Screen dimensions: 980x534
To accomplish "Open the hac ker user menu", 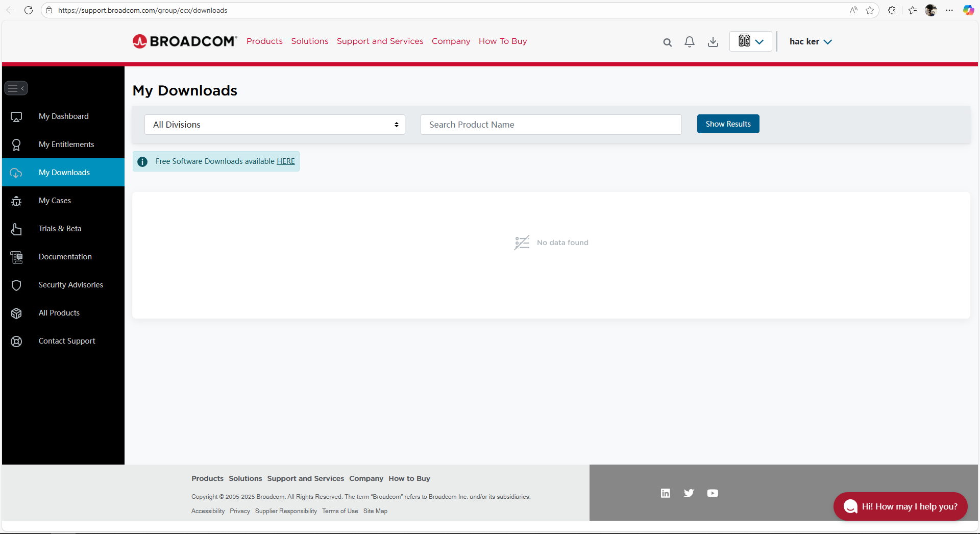I will coord(811,42).
